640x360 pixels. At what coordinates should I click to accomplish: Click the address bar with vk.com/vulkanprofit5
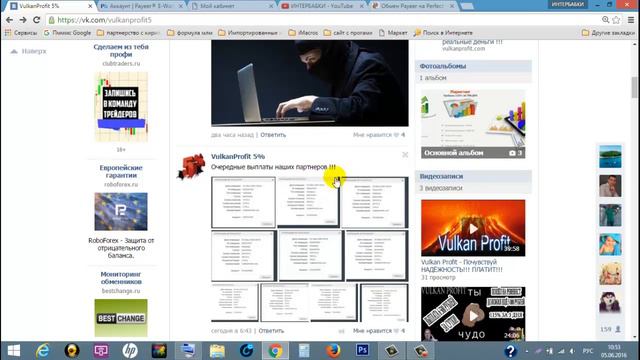pyautogui.click(x=322, y=20)
